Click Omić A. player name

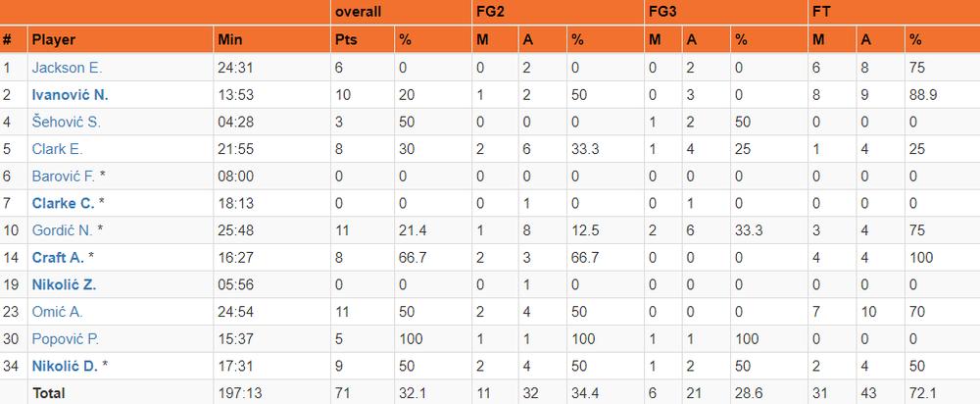pyautogui.click(x=57, y=312)
